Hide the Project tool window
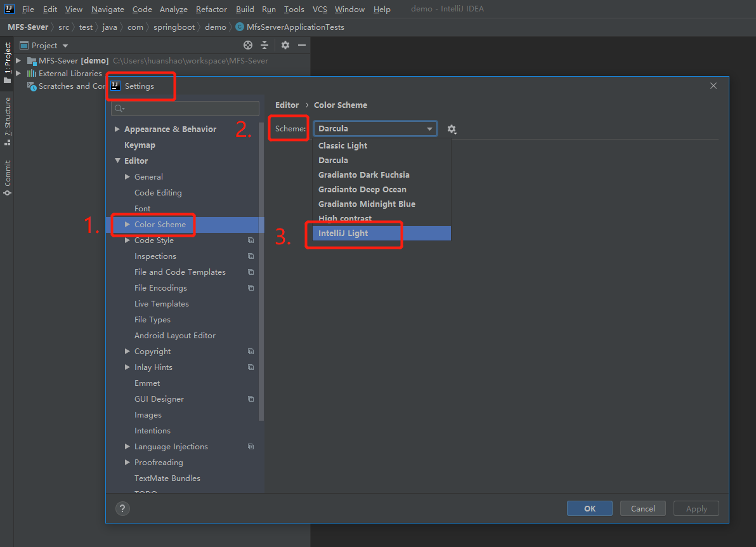 [301, 45]
